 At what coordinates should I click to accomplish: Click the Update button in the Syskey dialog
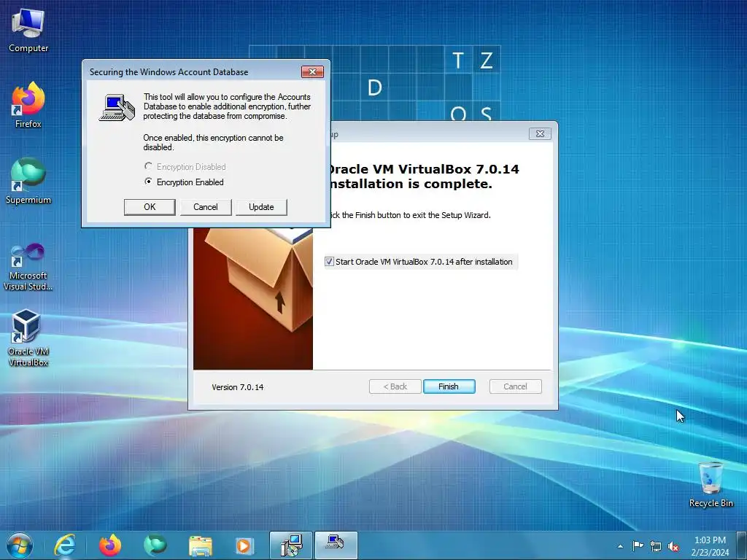coord(261,206)
